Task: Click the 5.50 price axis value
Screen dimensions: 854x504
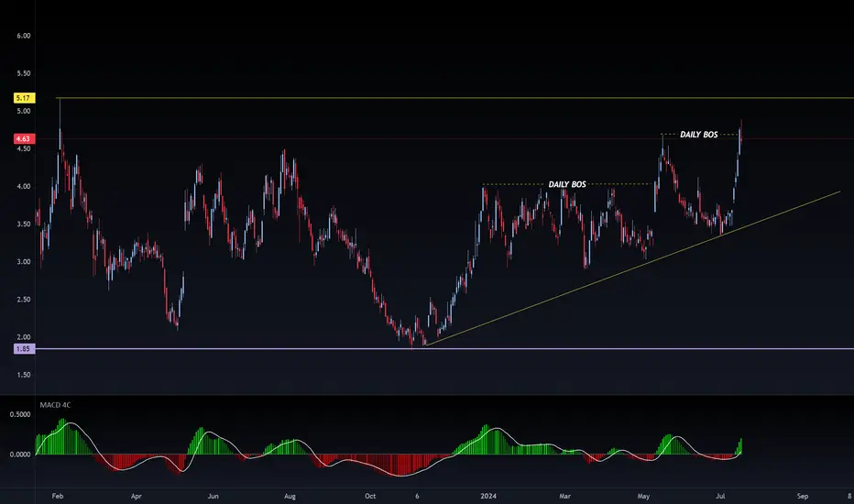Action: click(x=24, y=73)
